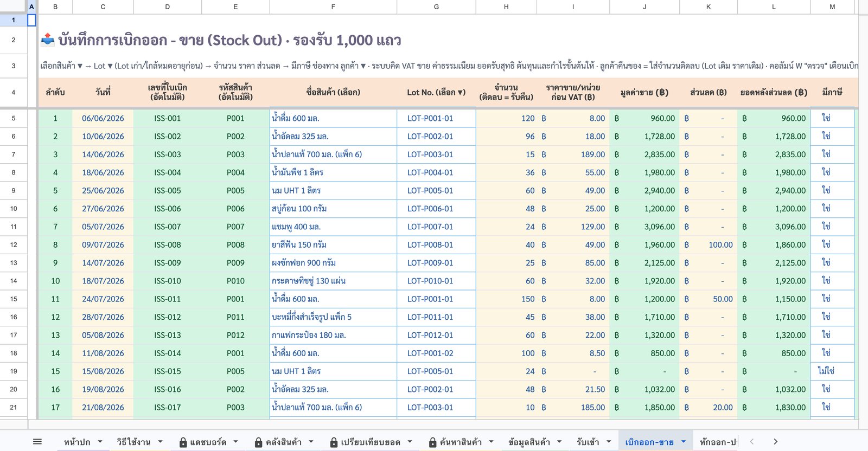The height and width of the screenshot is (451, 868).
Task: Open the หน้าปก tab dropdown arrow
Action: (100, 442)
